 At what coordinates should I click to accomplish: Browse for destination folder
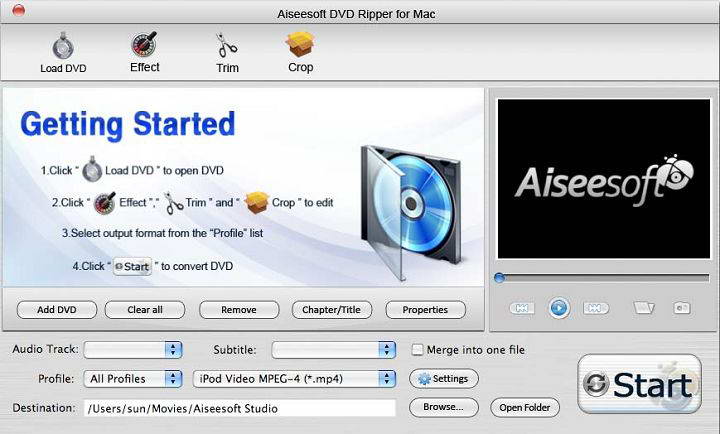click(x=444, y=407)
